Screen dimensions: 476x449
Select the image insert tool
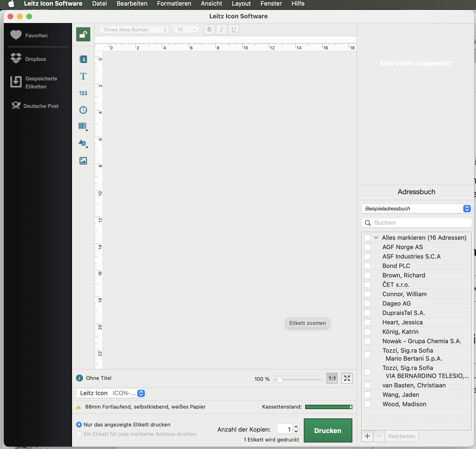[x=83, y=161]
